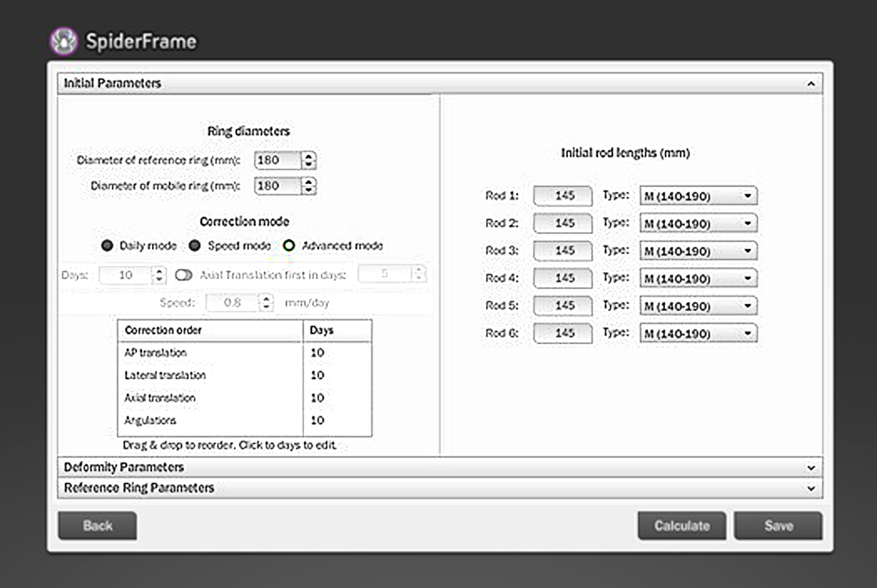The width and height of the screenshot is (877, 588).
Task: Select the Axial translation row
Action: click(244, 398)
